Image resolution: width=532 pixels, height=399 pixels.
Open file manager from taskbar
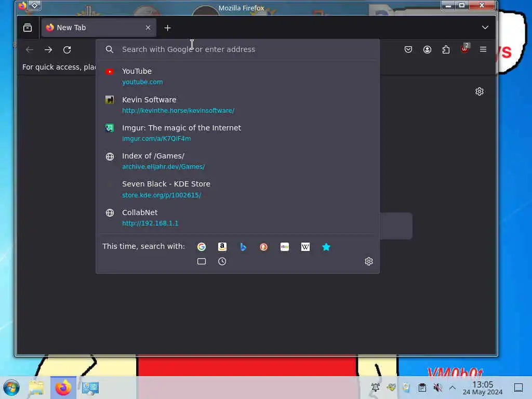(37, 388)
